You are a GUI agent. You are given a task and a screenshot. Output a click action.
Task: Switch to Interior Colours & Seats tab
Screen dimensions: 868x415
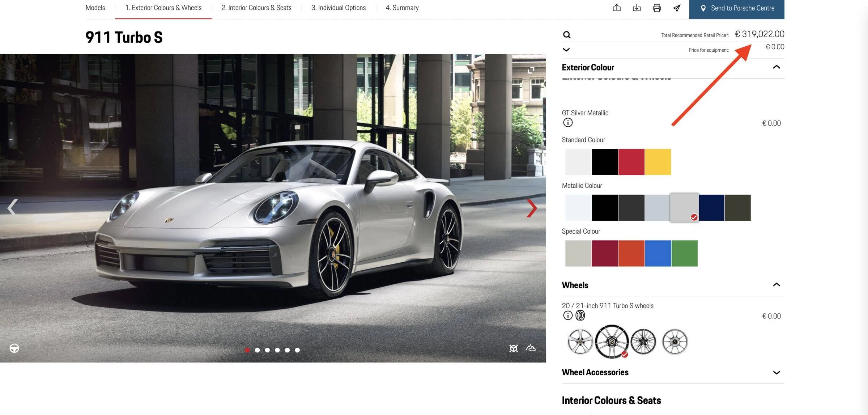[x=256, y=8]
